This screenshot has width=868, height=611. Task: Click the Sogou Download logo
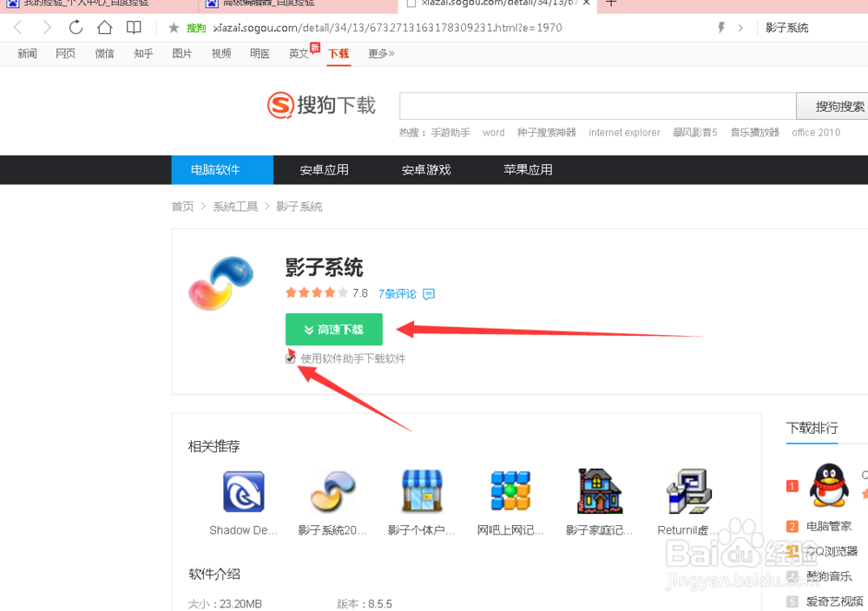coord(321,105)
